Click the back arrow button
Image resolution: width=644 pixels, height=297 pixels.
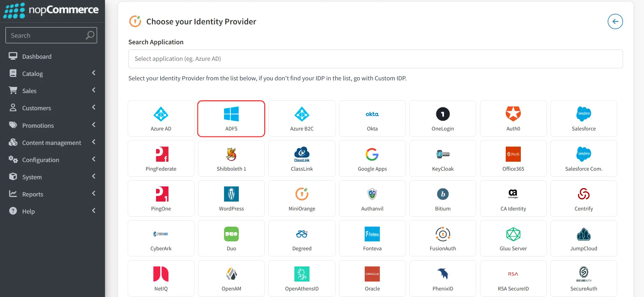(616, 21)
